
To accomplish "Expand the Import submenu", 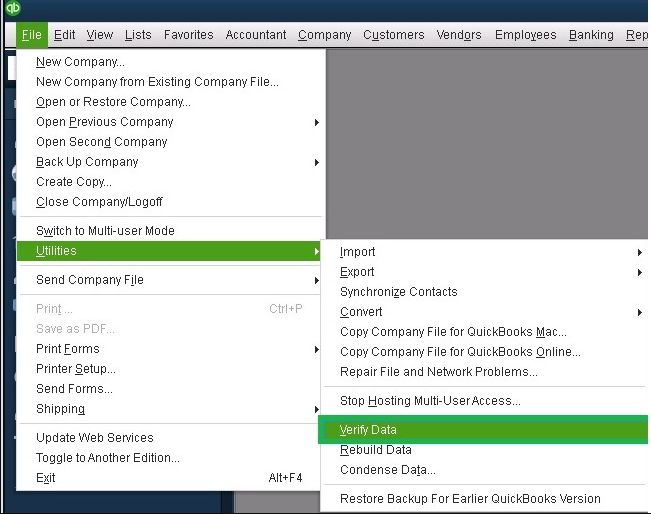I will [485, 252].
